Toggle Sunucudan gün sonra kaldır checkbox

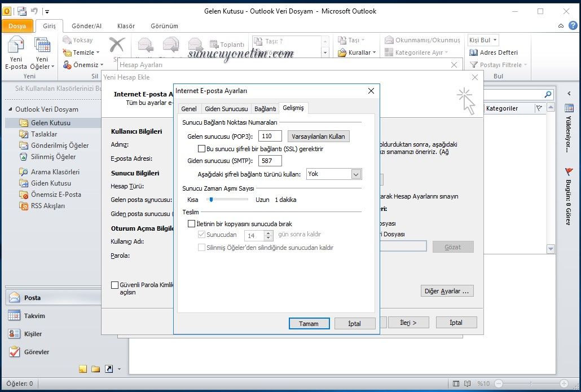click(201, 235)
